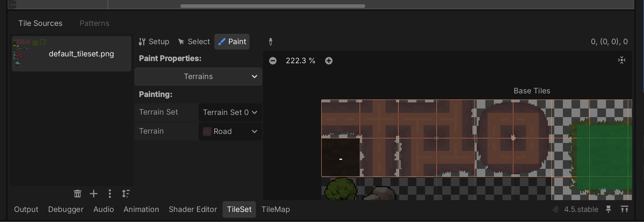Image resolution: width=644 pixels, height=222 pixels.
Task: Add a new tile source with plus icon
Action: coord(94,194)
